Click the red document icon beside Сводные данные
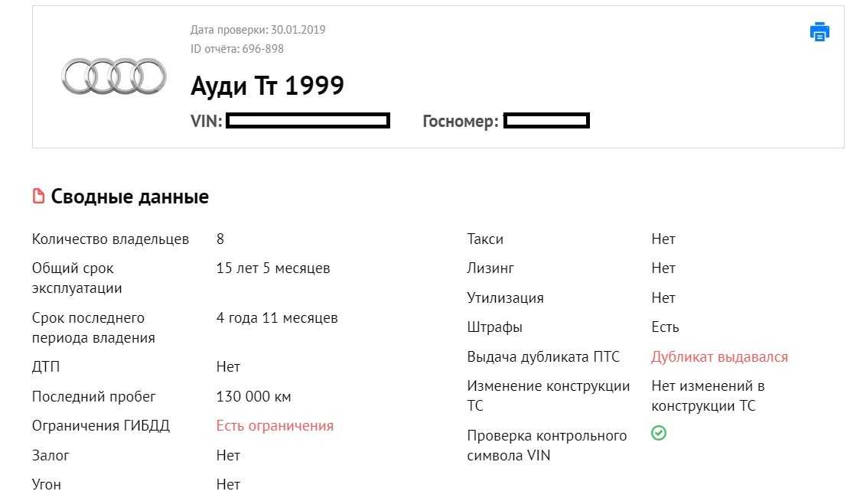Screen dimensions: 860x504 (x=38, y=197)
